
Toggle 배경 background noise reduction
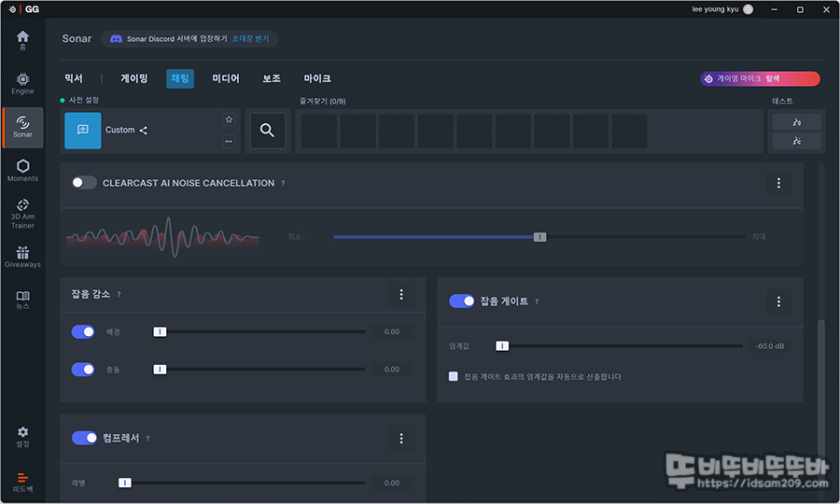click(x=83, y=331)
